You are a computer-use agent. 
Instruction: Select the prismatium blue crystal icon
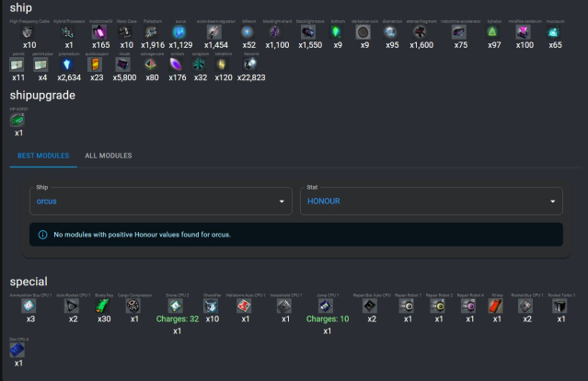tap(63, 64)
